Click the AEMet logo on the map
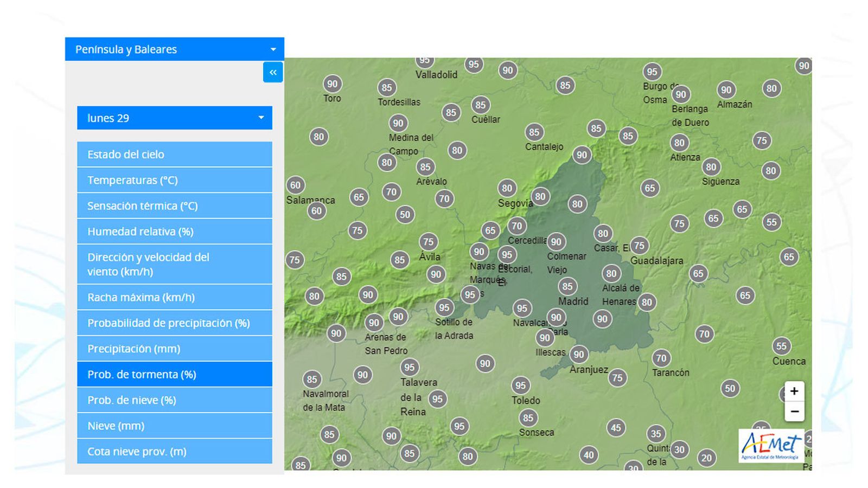Screen dimensions: 868x488 point(771,446)
